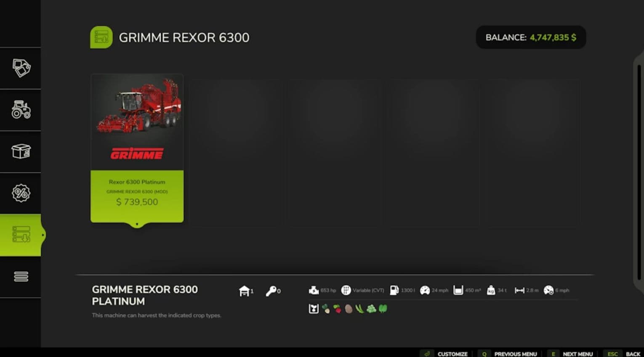Screen dimensions: 644x357
Task: Open the brands category with price tags
Action: pos(21,68)
